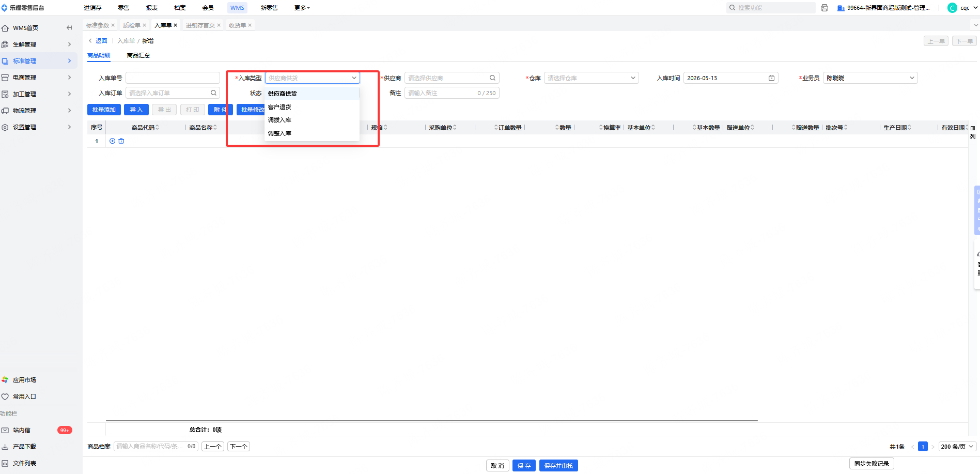Open the column settings 列 icon
The width and height of the screenshot is (980, 474).
tap(973, 132)
